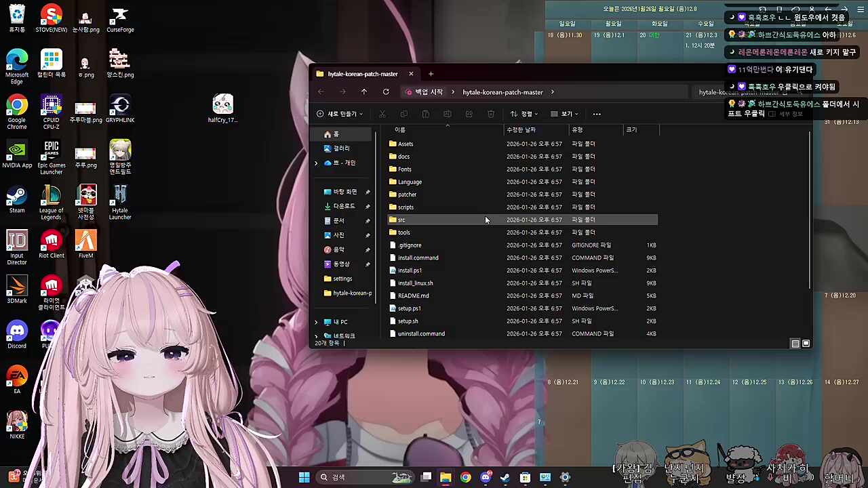
Task: Click the Delete trash icon in toolbar
Action: click(x=491, y=114)
